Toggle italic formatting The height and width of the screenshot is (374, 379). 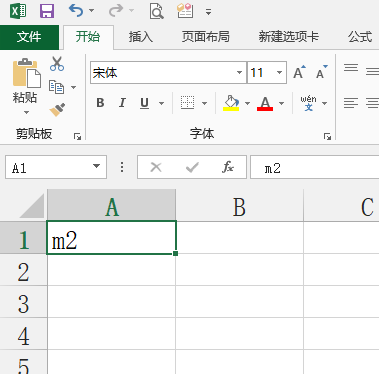coord(122,103)
